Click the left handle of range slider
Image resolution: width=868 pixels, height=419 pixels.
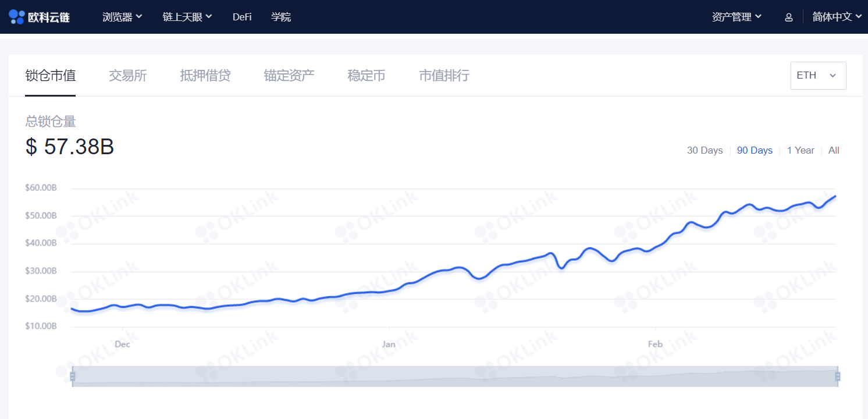tap(73, 377)
